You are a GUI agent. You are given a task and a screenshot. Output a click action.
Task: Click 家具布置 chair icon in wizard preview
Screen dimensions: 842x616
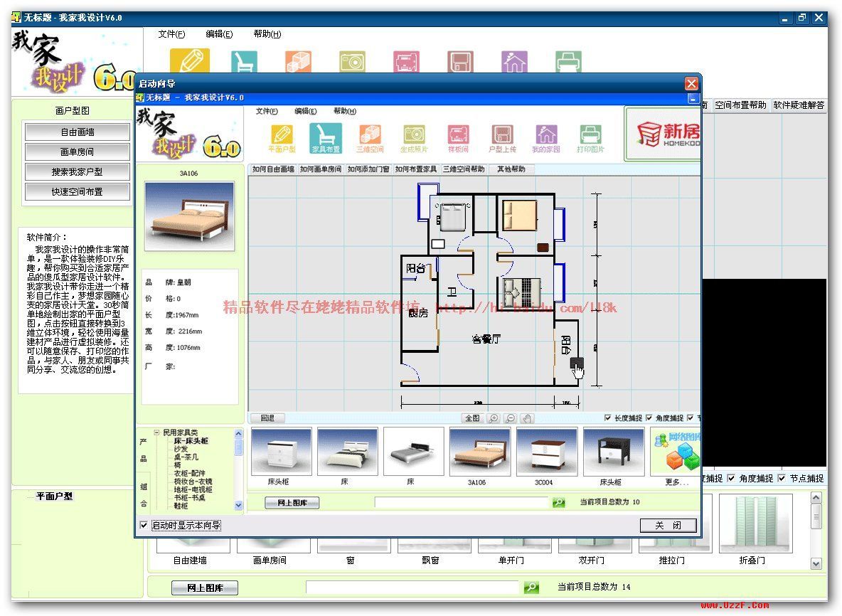[326, 138]
